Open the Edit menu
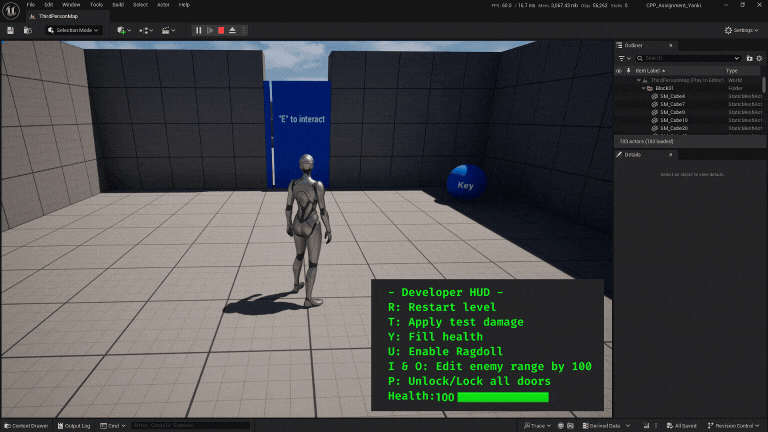Viewport: 768px width, 432px height. [48, 5]
